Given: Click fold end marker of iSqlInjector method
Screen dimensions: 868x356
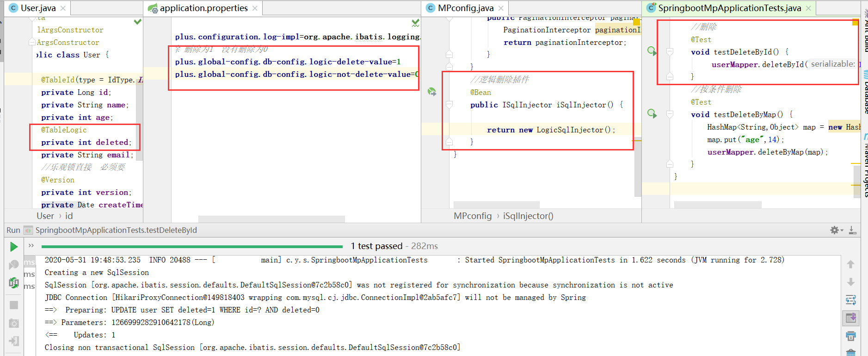Looking at the screenshot, I should 449,142.
